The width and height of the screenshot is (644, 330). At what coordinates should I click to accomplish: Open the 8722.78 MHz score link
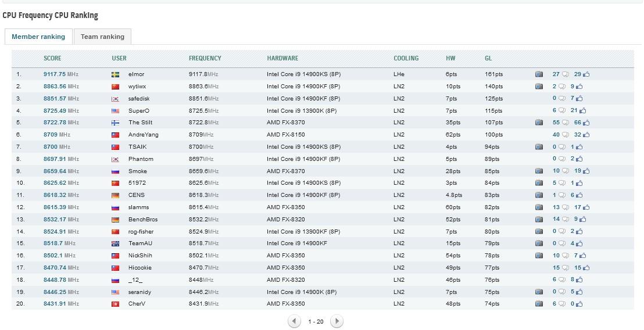coord(60,123)
